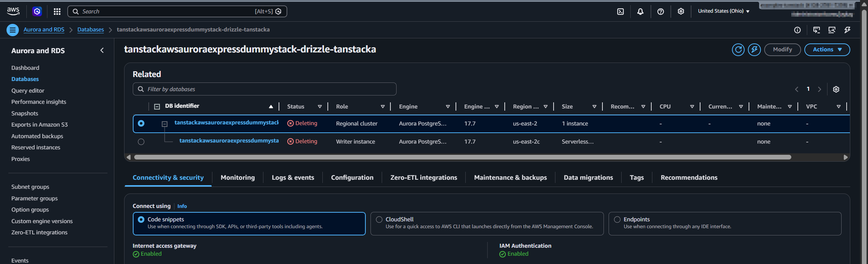Focus the top console Search box
868x264 pixels.
(x=177, y=12)
